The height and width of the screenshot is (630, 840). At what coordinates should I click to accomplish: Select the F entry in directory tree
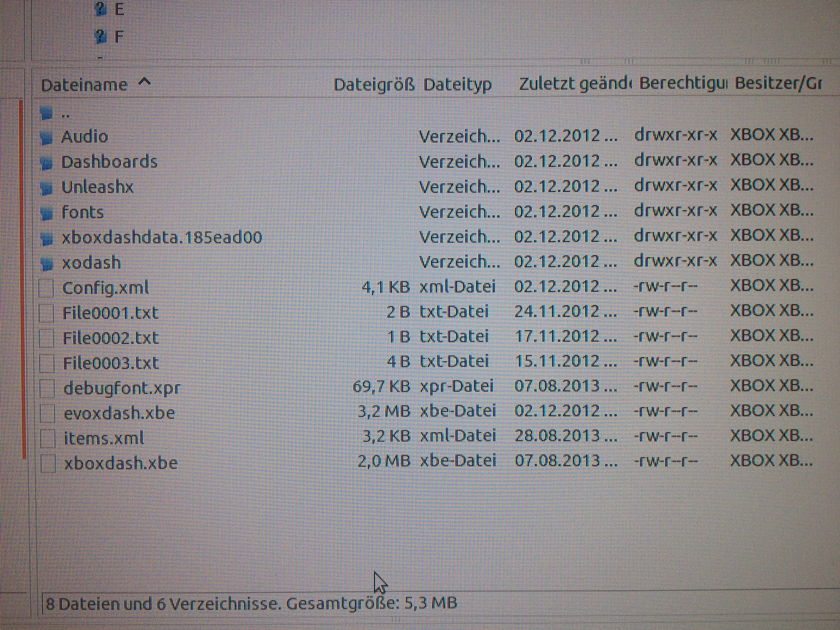pos(119,37)
